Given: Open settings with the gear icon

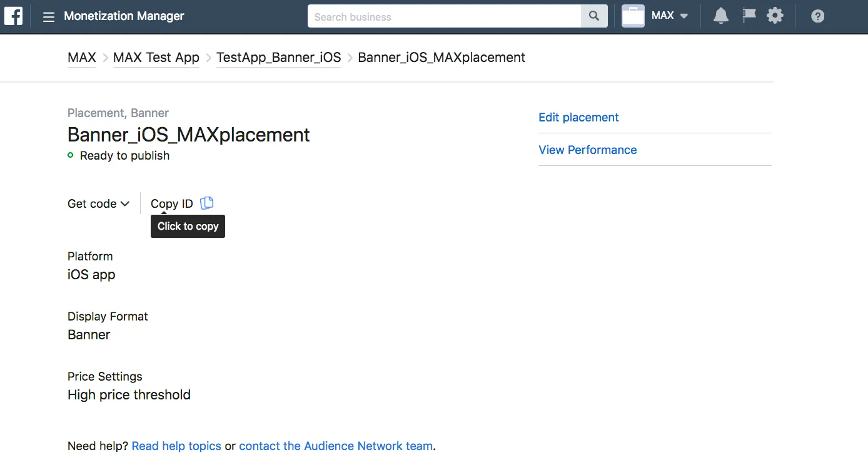Looking at the screenshot, I should pos(775,16).
